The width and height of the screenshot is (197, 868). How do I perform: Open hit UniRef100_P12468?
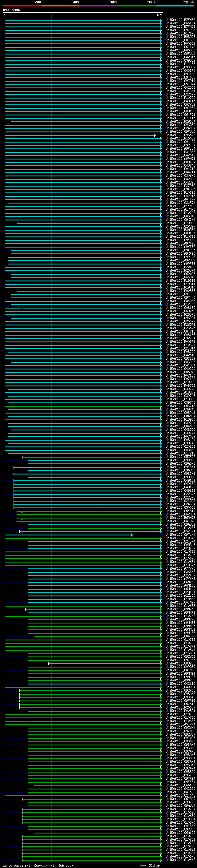[x=180, y=64]
